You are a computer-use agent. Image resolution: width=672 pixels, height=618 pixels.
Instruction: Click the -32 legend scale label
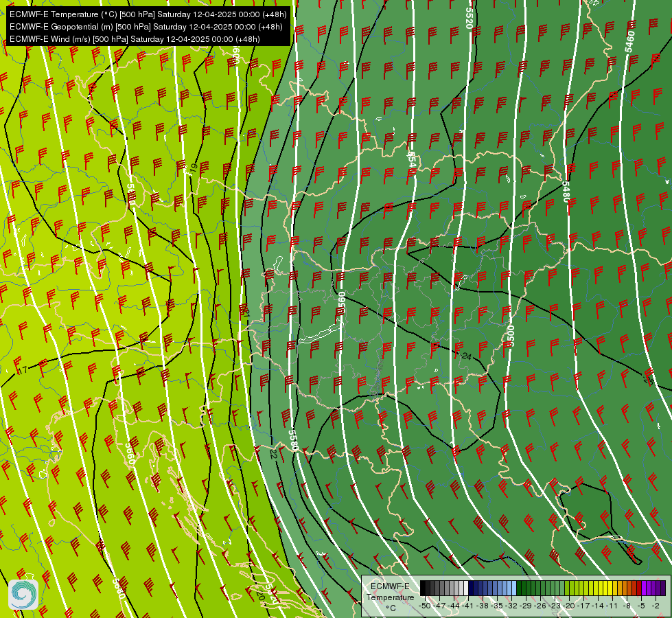pos(511,606)
